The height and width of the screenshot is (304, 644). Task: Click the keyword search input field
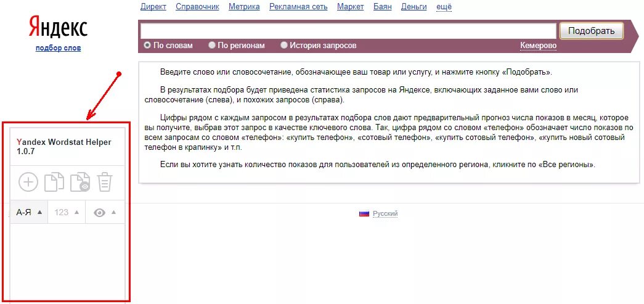pyautogui.click(x=348, y=31)
